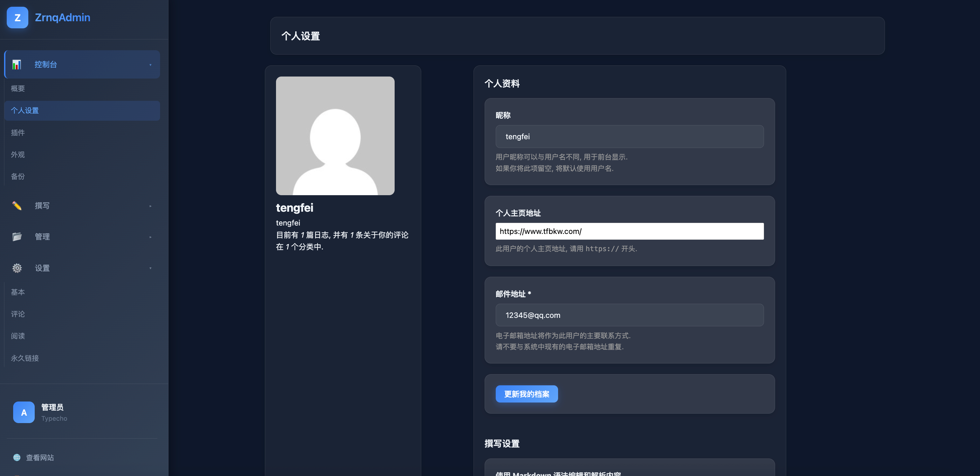Click the personal homepage URL input
Image resolution: width=980 pixels, height=476 pixels.
click(x=629, y=231)
